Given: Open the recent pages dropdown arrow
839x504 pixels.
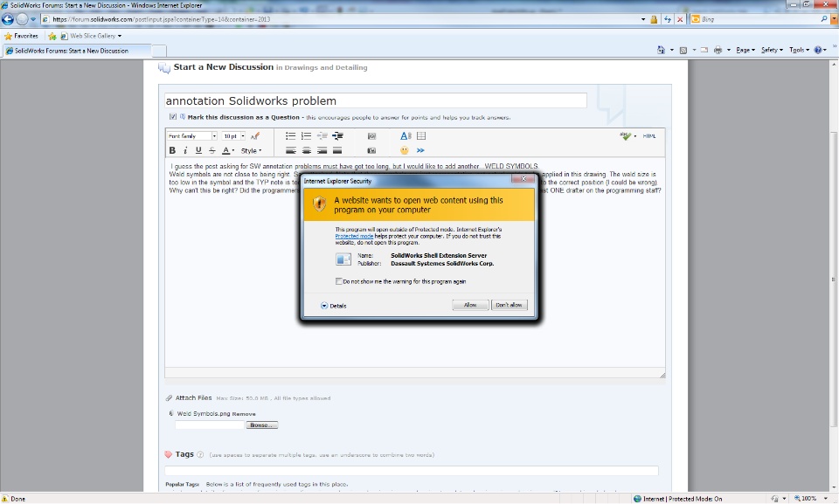Looking at the screenshot, I should pos(33,19).
